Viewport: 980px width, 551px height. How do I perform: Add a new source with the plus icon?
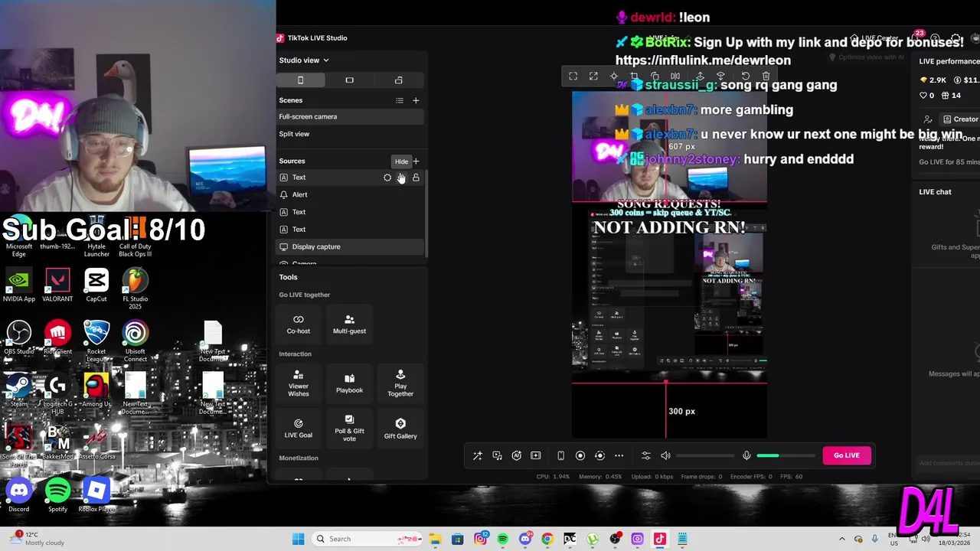(416, 161)
